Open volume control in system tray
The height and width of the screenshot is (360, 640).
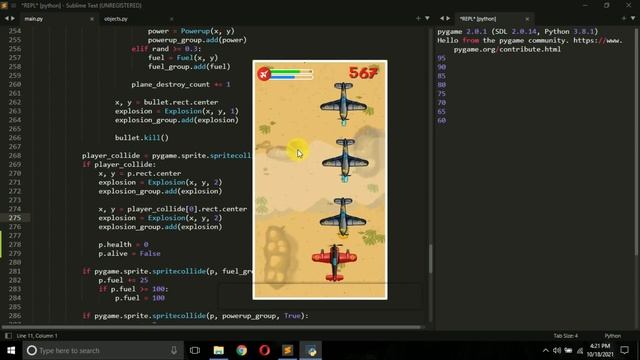tap(557, 350)
